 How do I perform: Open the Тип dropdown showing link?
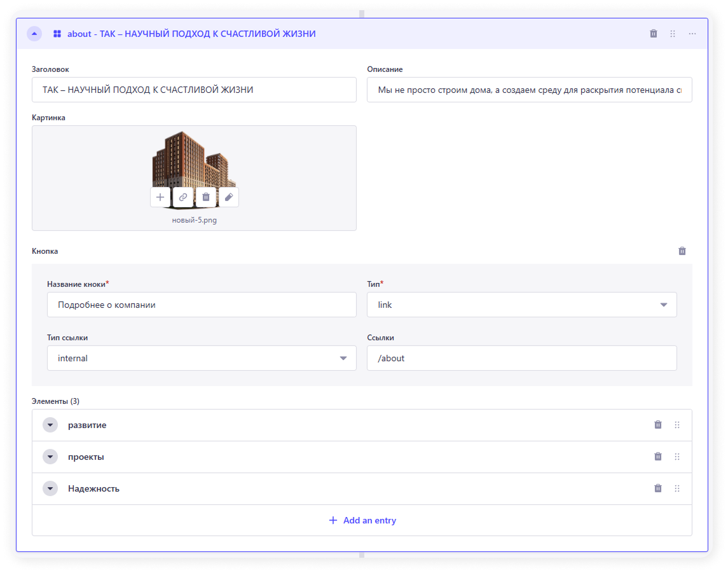521,305
